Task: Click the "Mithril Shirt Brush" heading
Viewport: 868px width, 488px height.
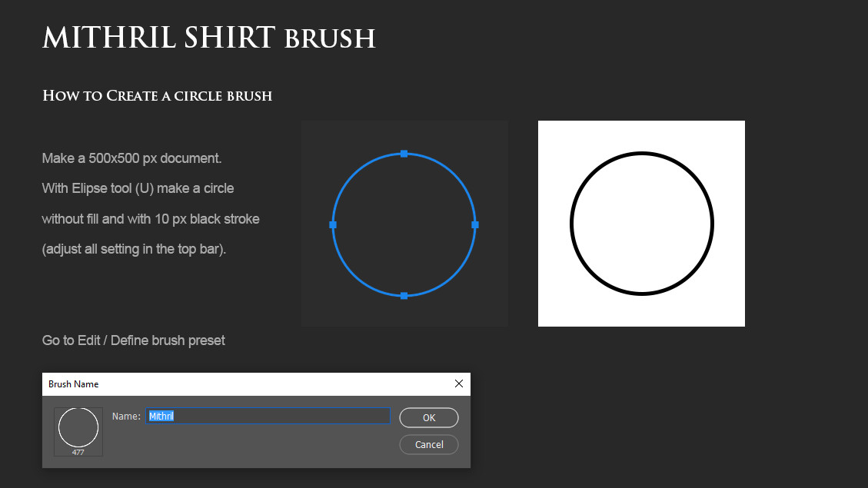Action: pos(208,37)
